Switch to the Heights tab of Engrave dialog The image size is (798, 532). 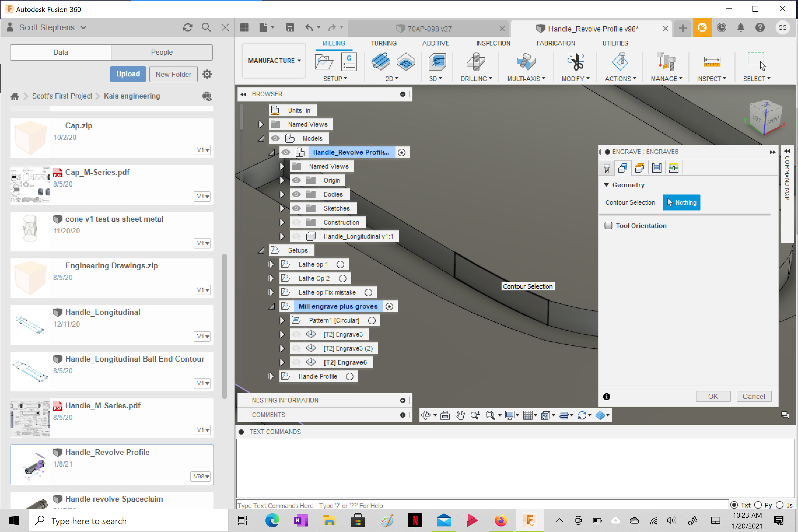pyautogui.click(x=640, y=168)
